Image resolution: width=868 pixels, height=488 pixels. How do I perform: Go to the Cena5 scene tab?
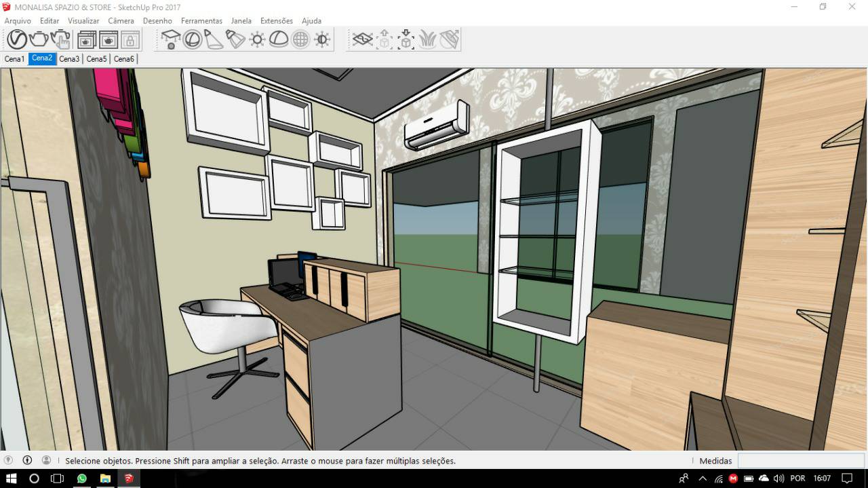tap(96, 59)
